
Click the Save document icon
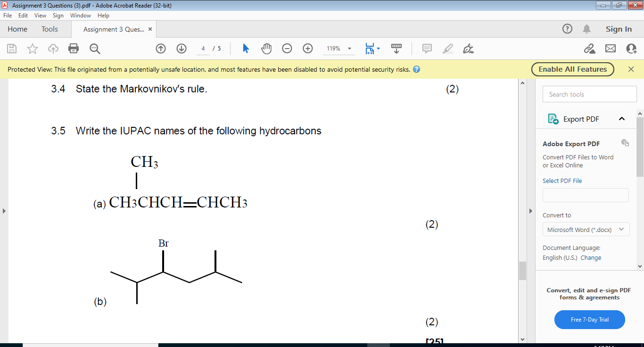pos(12,48)
